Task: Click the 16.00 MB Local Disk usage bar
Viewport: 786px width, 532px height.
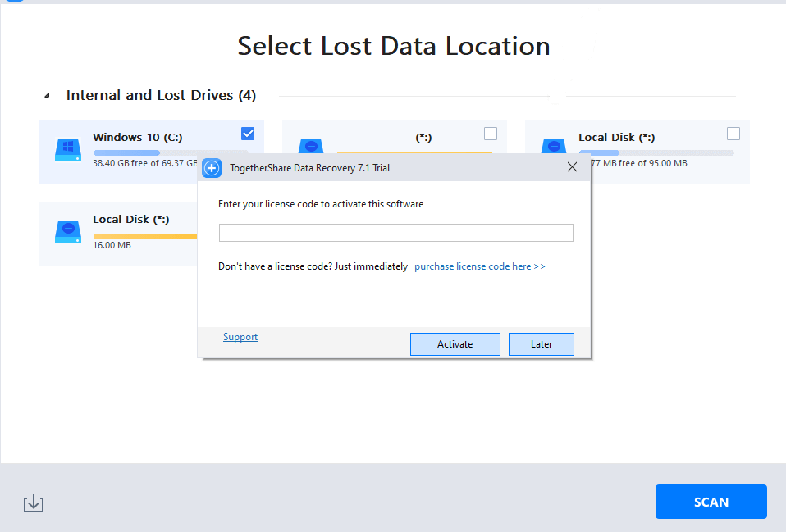Action: pos(145,236)
